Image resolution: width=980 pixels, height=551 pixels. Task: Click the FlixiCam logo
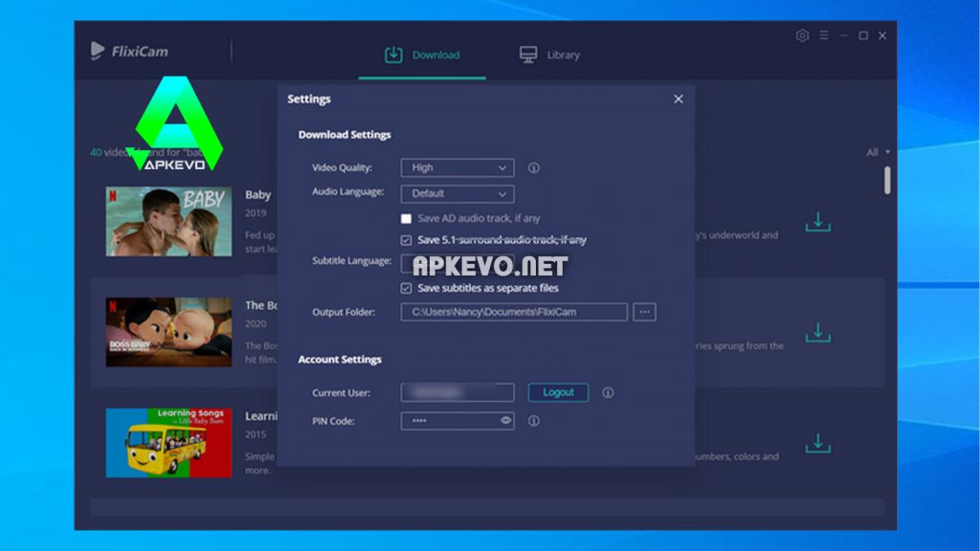point(130,52)
